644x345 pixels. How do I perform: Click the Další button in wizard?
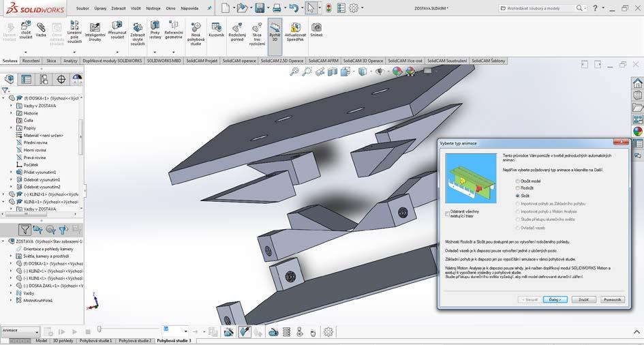(x=555, y=300)
